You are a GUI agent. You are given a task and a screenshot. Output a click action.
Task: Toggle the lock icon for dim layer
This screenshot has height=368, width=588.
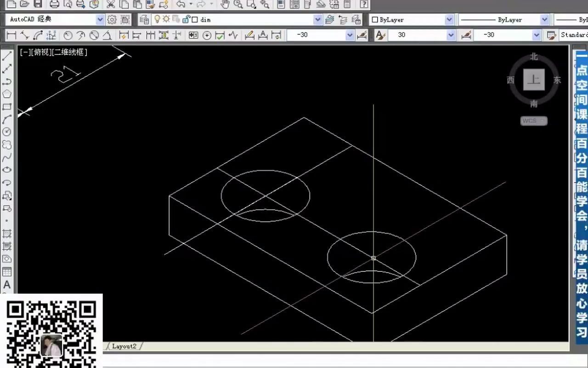click(x=186, y=19)
